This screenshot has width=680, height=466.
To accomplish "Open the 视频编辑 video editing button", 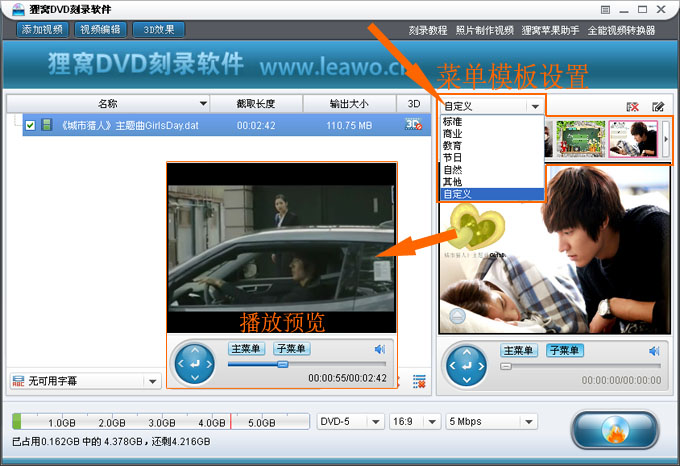I will coord(100,29).
